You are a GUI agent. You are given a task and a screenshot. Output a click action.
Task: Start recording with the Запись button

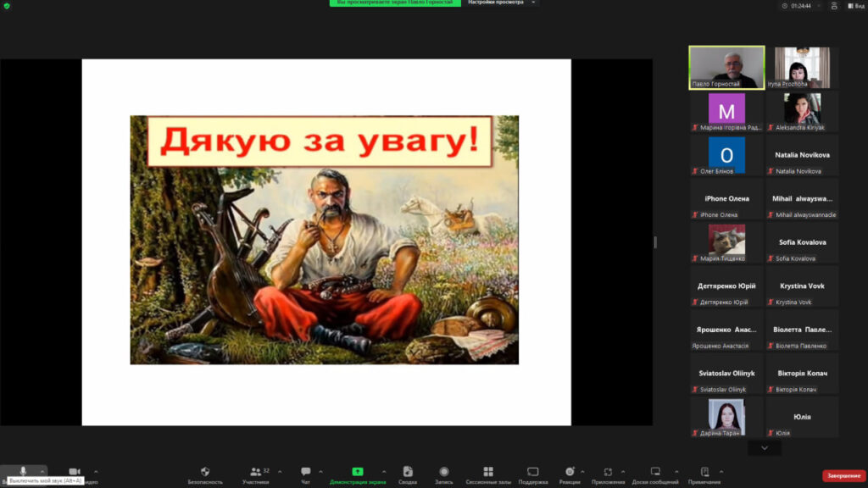(444, 472)
